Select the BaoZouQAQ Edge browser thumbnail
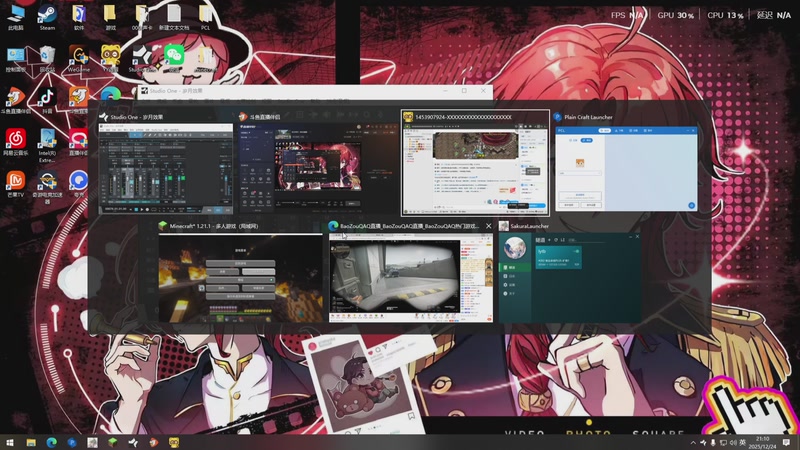800x450 pixels. coord(411,278)
